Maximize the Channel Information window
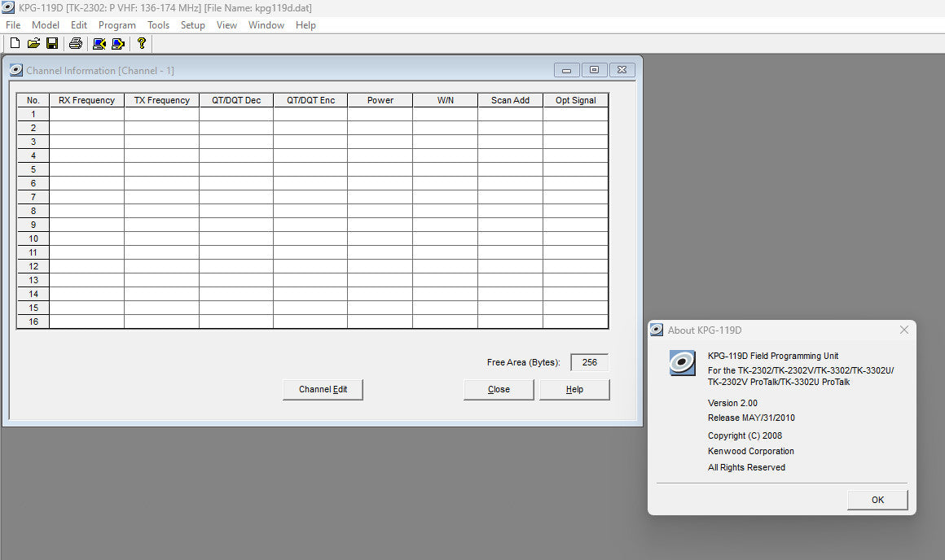Image resolution: width=945 pixels, height=560 pixels. (594, 70)
